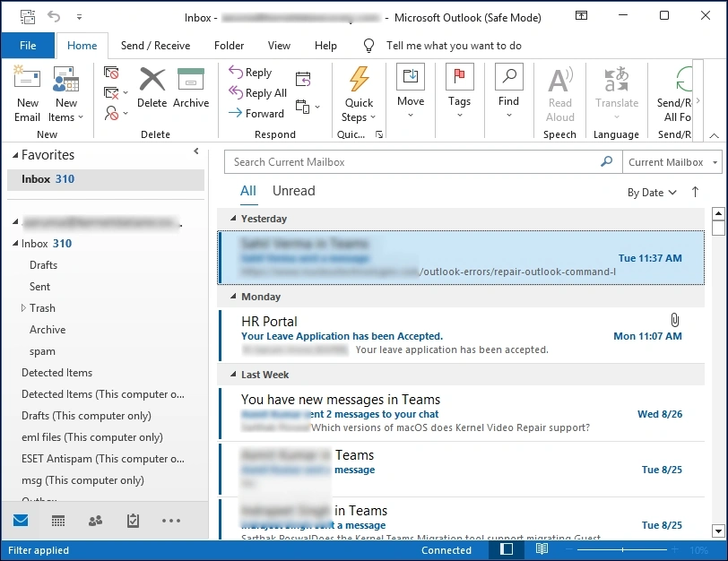Open the View tab
728x561 pixels.
tap(279, 46)
